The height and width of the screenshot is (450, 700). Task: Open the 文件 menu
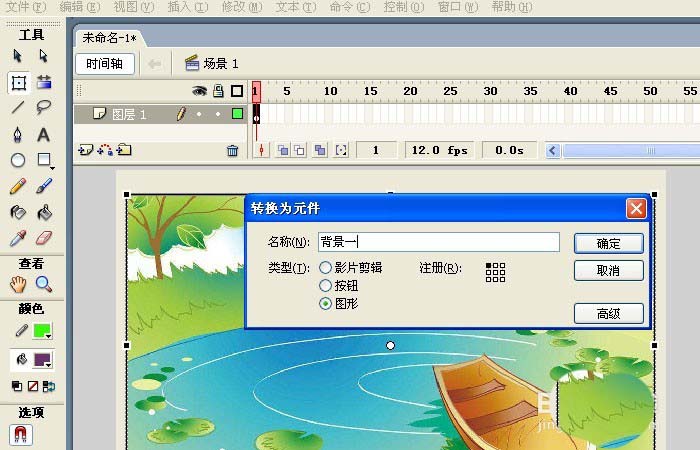(25, 7)
